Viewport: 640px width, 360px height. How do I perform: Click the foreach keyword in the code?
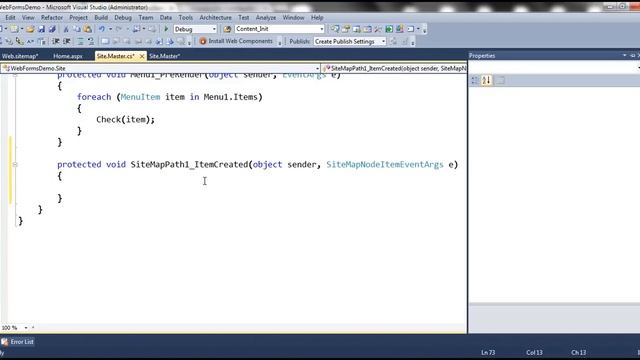point(94,97)
